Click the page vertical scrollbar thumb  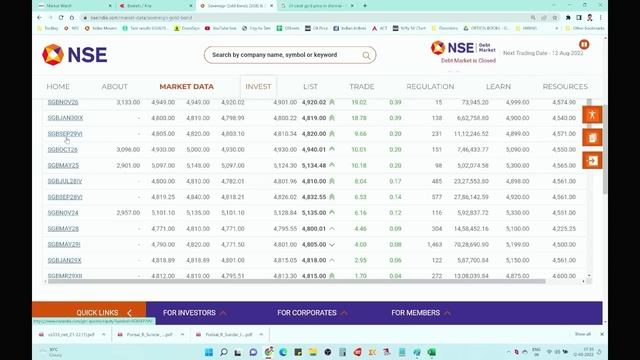pos(605,149)
